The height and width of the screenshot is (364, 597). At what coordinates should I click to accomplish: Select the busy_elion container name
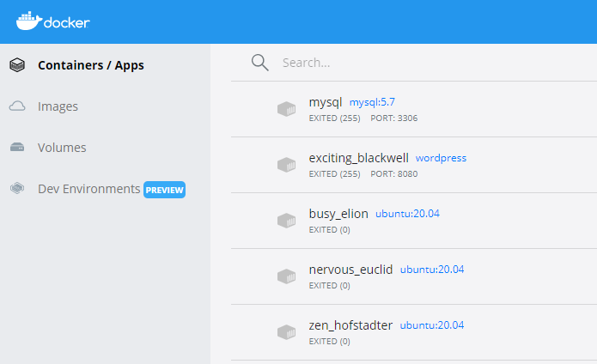coord(338,214)
